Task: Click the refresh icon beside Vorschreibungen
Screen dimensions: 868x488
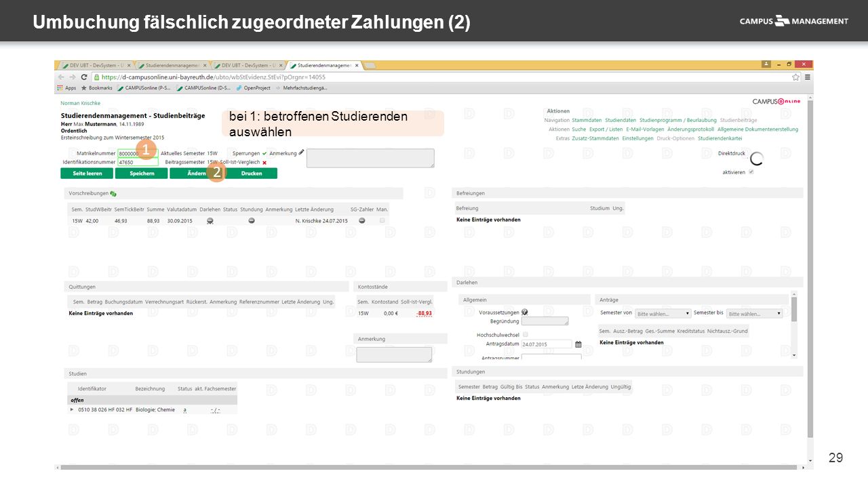Action: (113, 194)
